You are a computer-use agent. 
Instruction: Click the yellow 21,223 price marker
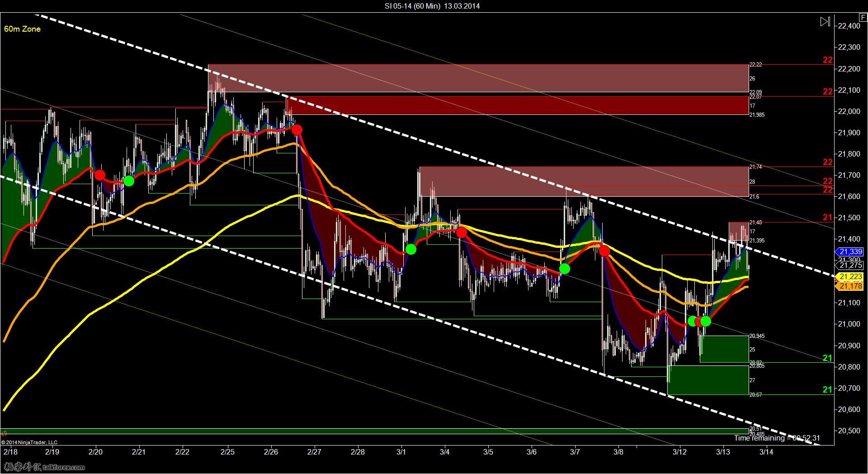point(851,276)
